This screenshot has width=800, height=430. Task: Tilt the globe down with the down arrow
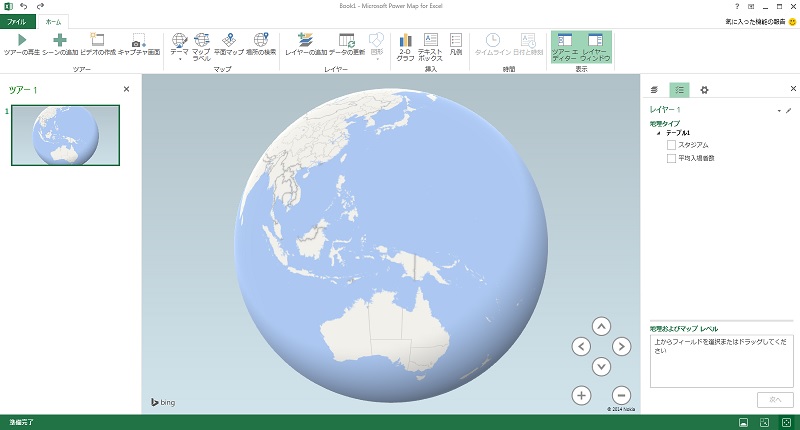602,366
